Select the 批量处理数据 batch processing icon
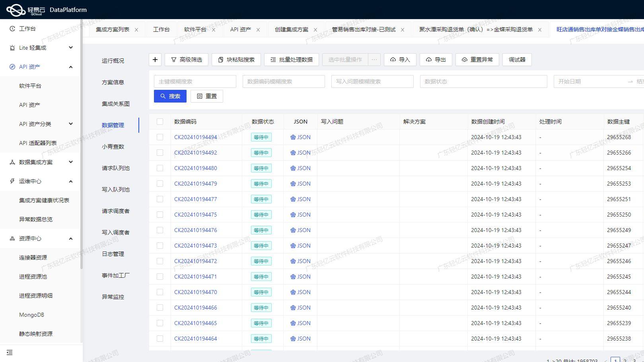644x362 pixels. [272, 60]
